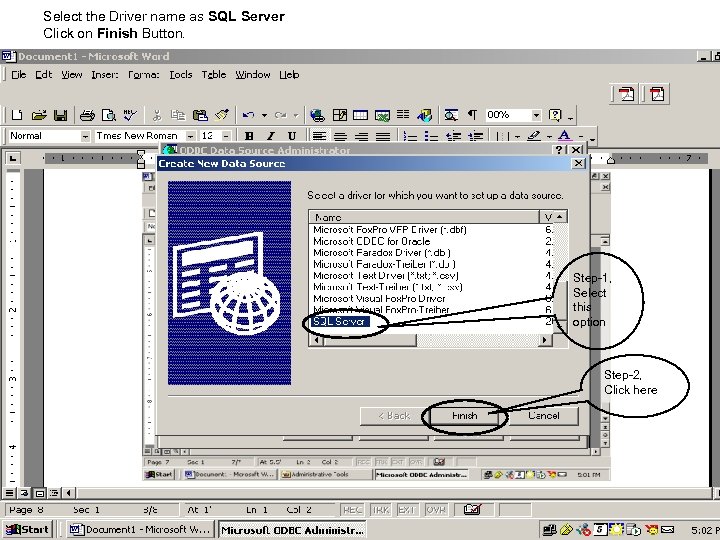Screen dimensions: 720x540
Task: Run the Spelling and Grammar check icon
Action: tap(130, 115)
